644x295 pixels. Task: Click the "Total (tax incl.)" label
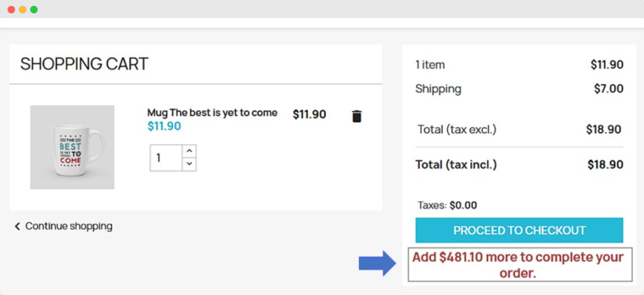pyautogui.click(x=456, y=165)
